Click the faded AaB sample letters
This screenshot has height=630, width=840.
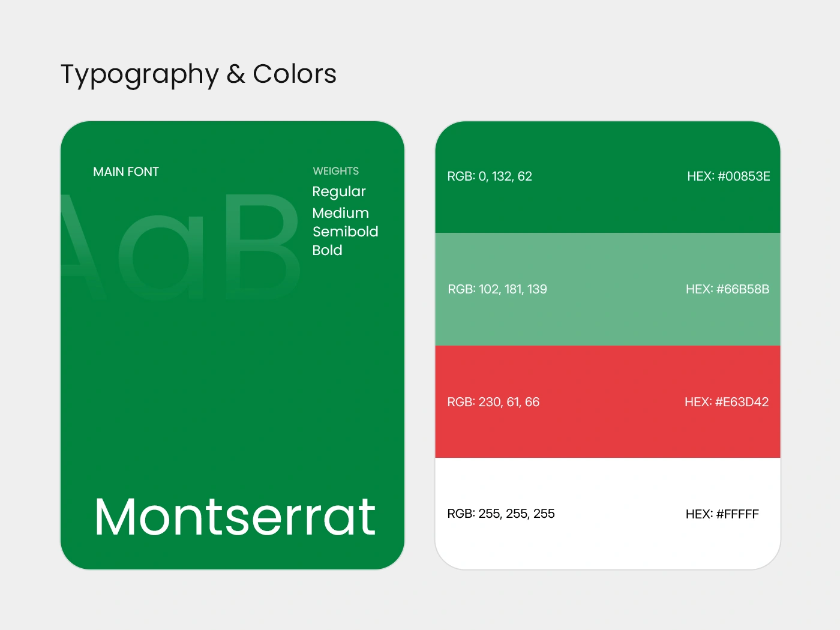(x=180, y=247)
